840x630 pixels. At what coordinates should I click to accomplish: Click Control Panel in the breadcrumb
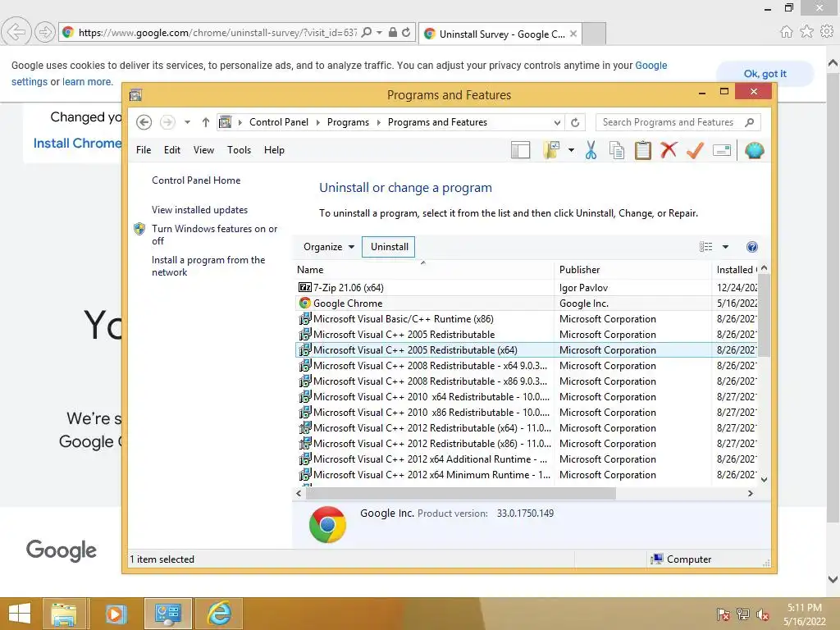pyautogui.click(x=279, y=122)
